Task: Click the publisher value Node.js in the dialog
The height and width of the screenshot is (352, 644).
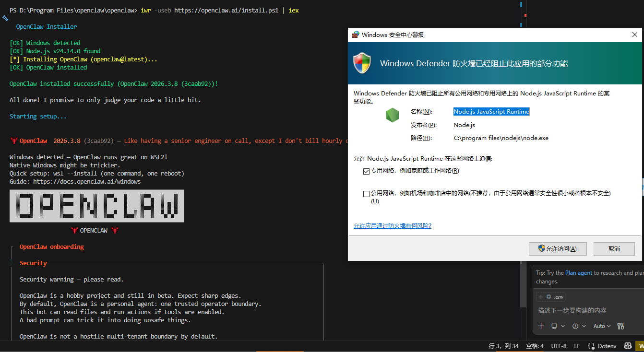Action: (x=464, y=125)
